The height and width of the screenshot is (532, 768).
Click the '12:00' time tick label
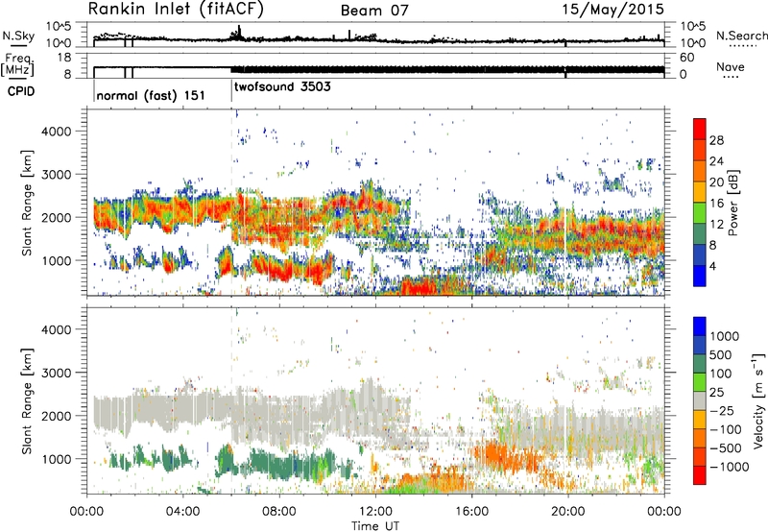click(375, 512)
